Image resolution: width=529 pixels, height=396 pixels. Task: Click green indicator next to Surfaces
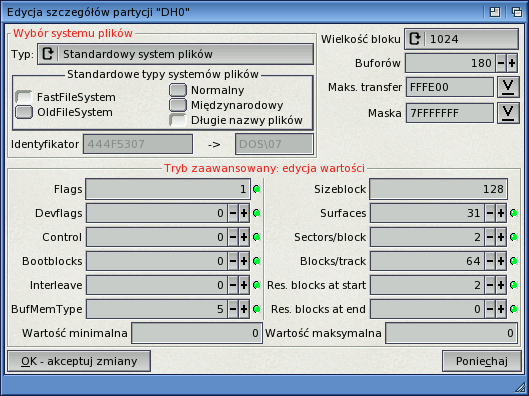(514, 213)
